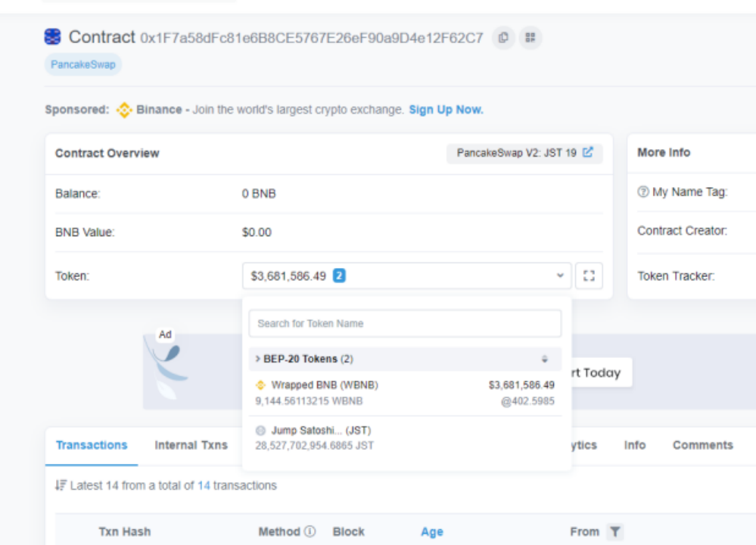Open the full-screen token holdings view icon
756x545 pixels.
click(x=589, y=276)
